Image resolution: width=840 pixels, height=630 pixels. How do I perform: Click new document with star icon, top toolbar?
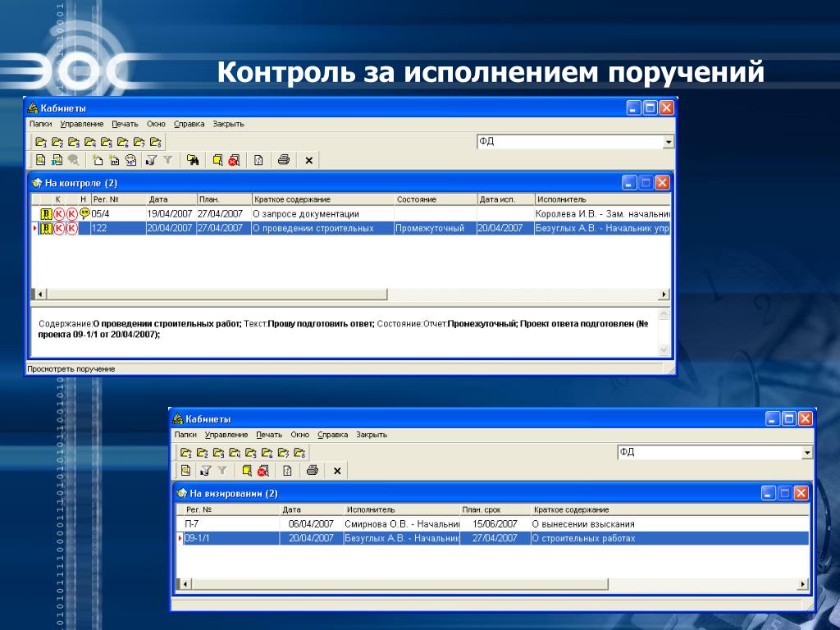pyautogui.click(x=98, y=160)
